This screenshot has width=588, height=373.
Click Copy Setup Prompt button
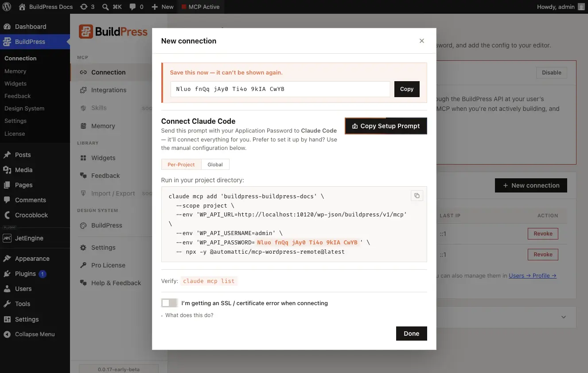pos(386,126)
